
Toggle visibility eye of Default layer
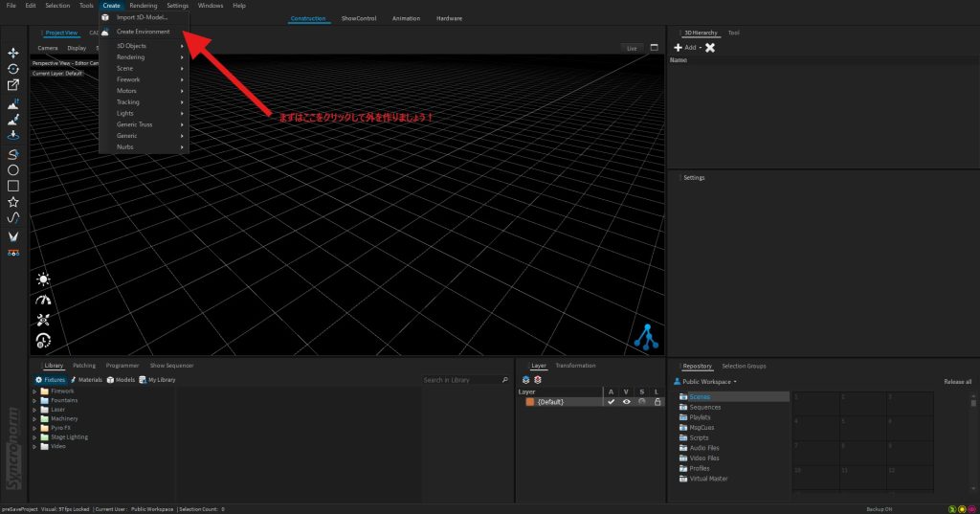coord(627,402)
